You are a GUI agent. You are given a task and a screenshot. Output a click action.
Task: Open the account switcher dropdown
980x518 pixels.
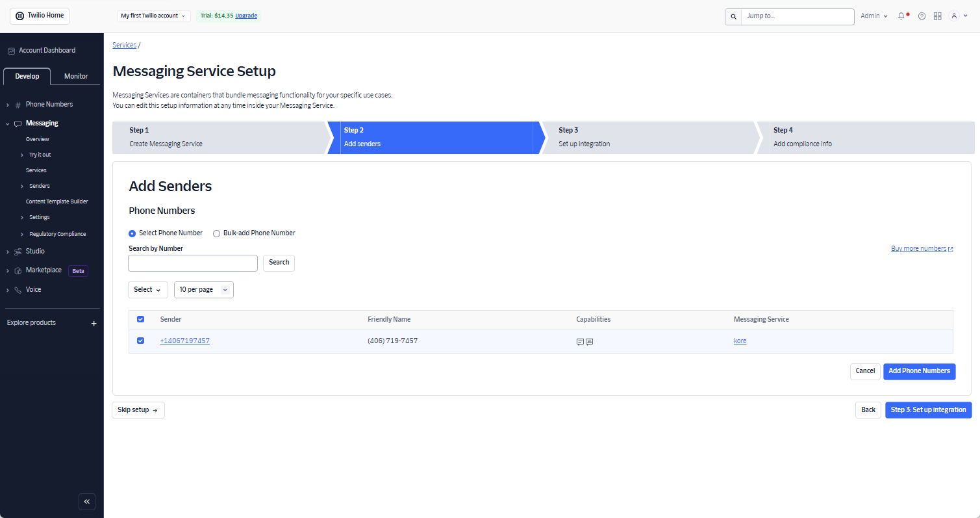[x=153, y=16]
